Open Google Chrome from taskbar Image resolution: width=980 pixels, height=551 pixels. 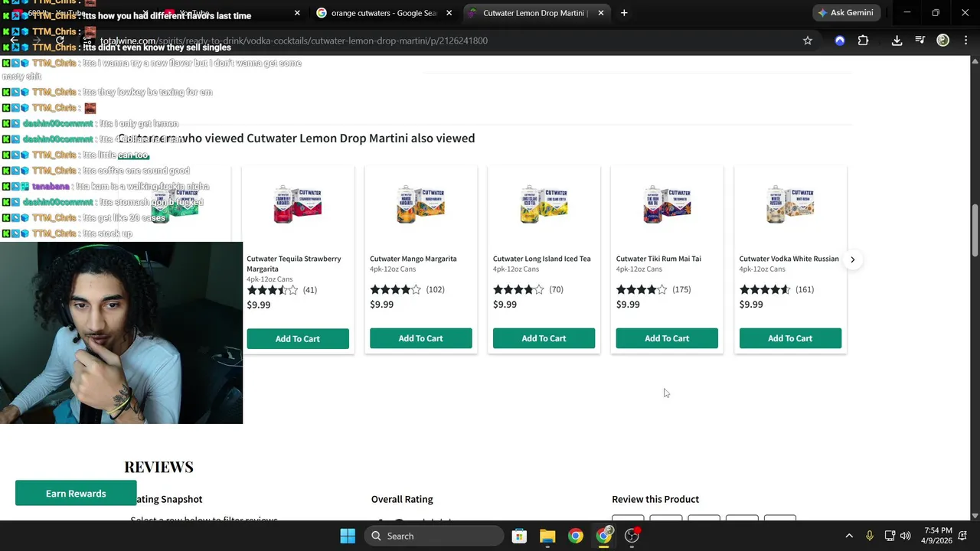pyautogui.click(x=576, y=536)
